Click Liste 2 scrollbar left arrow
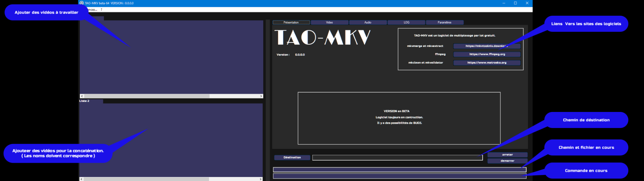This screenshot has height=181, width=644. click(x=82, y=179)
